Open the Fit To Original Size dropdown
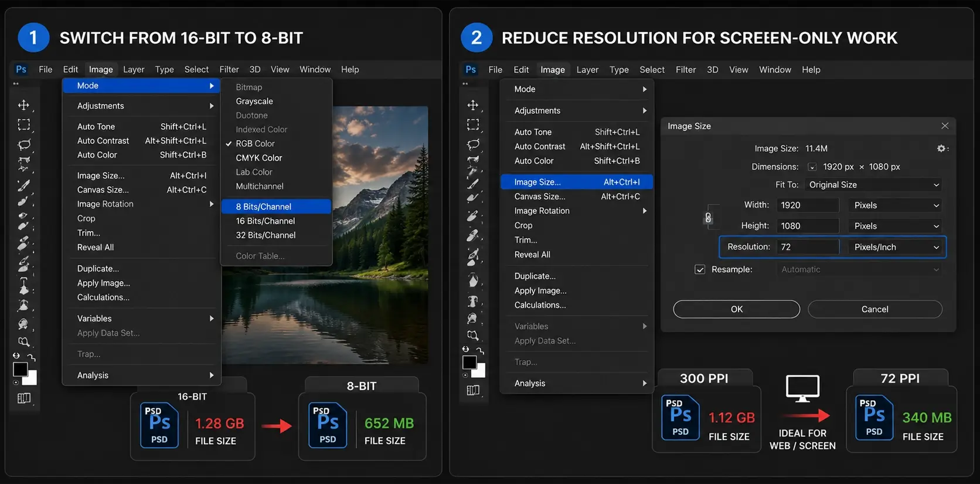Image resolution: width=980 pixels, height=484 pixels. tap(873, 185)
